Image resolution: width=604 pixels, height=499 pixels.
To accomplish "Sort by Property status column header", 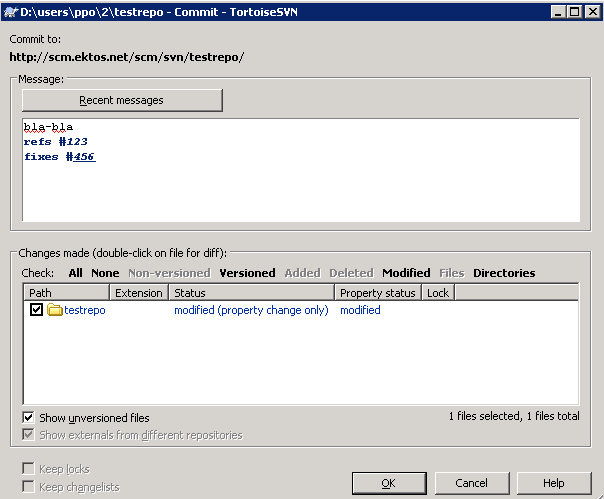I will tap(377, 292).
